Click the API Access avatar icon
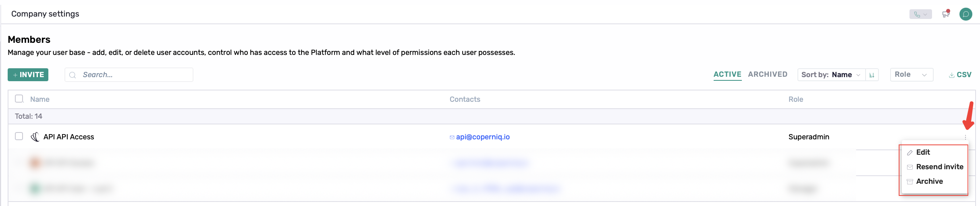The width and height of the screenshot is (980, 206). click(x=35, y=137)
